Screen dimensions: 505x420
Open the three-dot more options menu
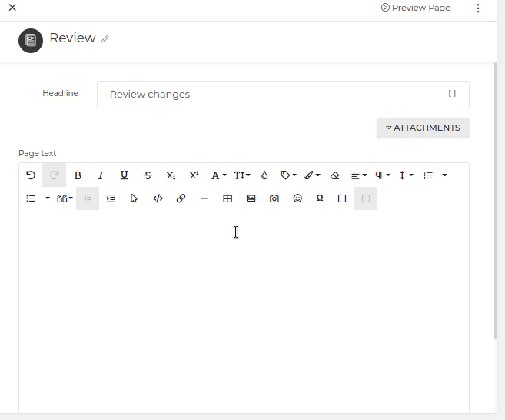[478, 8]
